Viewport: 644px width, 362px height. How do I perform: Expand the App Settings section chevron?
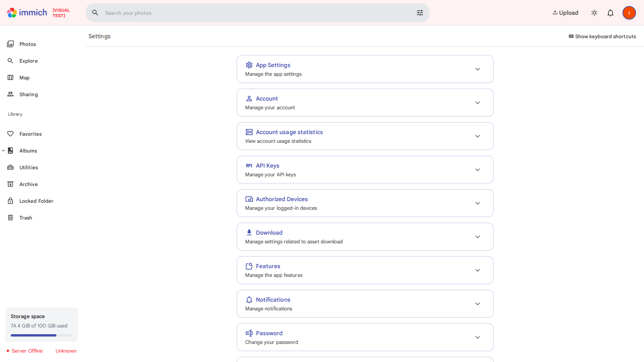pyautogui.click(x=477, y=69)
